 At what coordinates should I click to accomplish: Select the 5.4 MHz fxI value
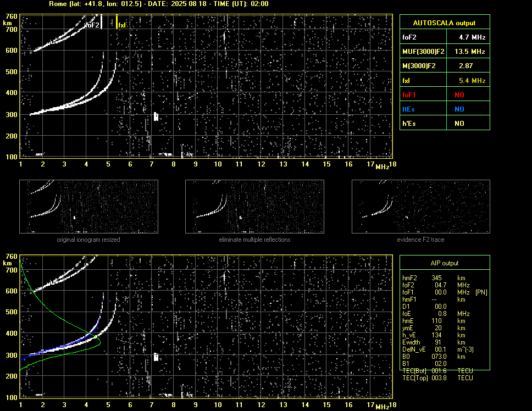pos(472,81)
